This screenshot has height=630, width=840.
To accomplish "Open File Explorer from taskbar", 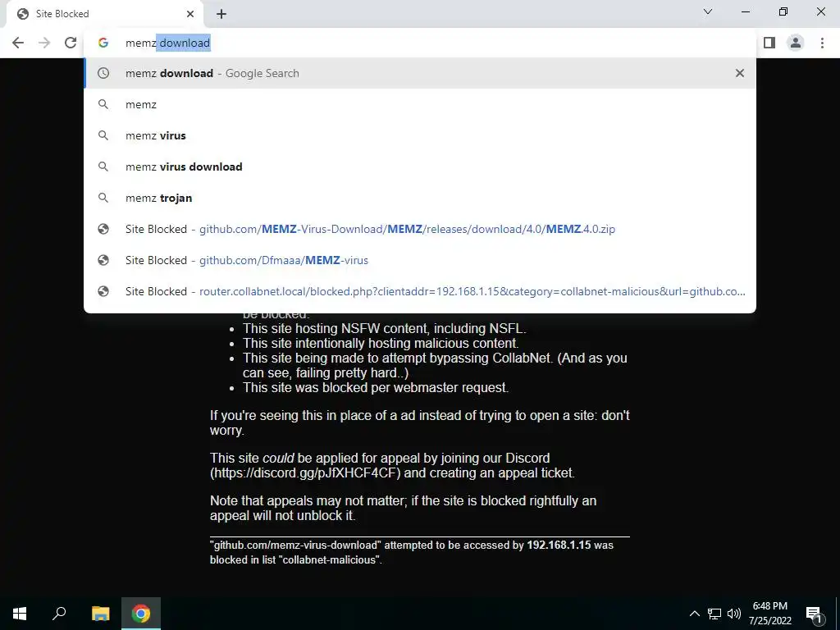I will [x=100, y=614].
